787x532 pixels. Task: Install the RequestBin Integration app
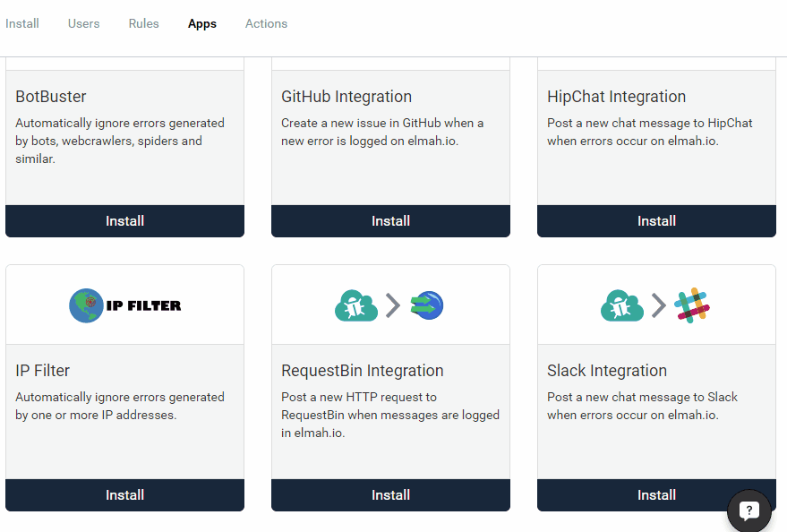click(x=390, y=494)
